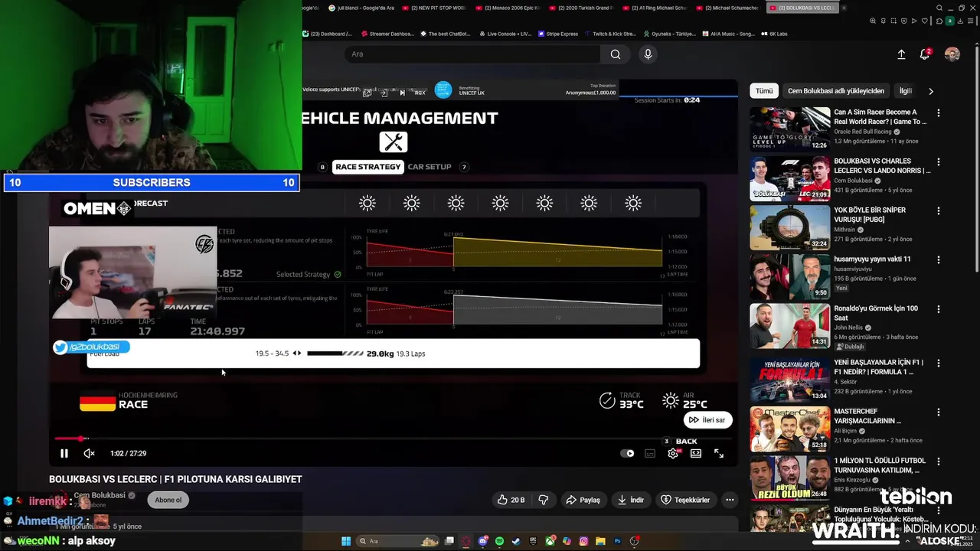Open options for Yeni Başlayanlar İçin F1 video
This screenshot has width=980, height=551.
939,363
